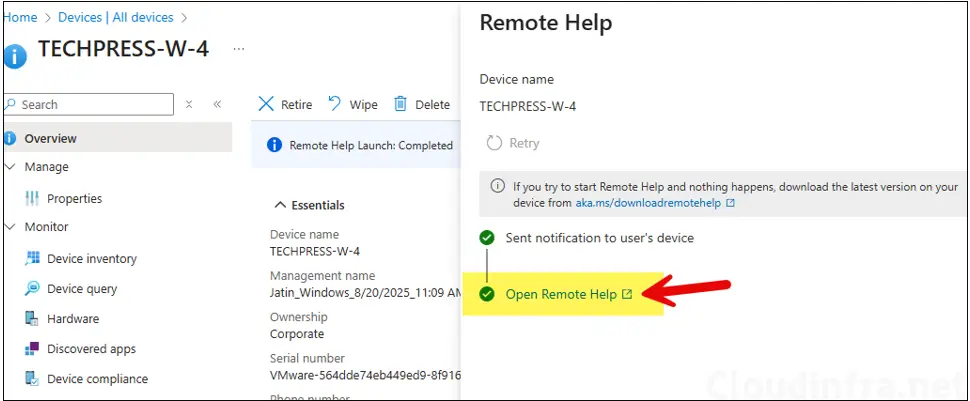Collapse the sidebar using double chevron
This screenshot has height=401, width=970.
(x=217, y=104)
